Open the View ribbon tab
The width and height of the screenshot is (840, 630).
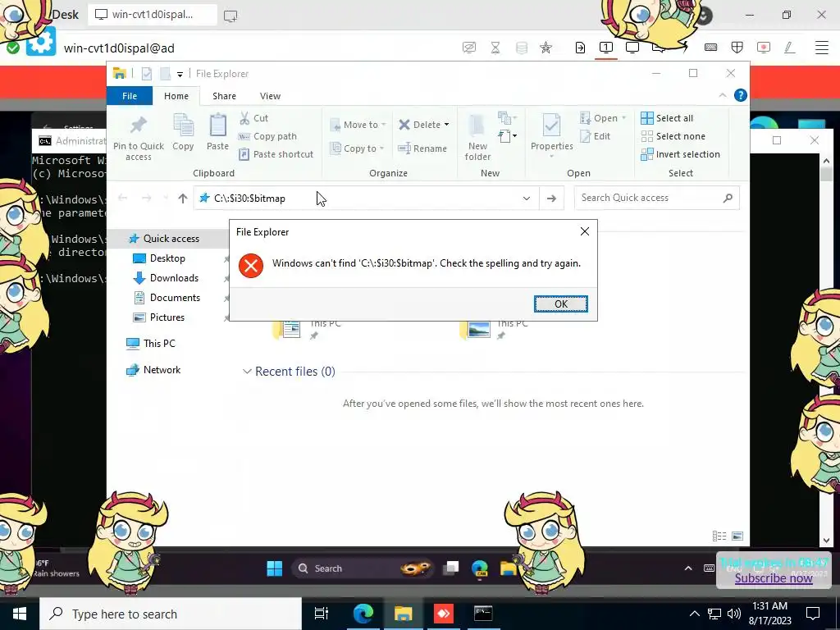pyautogui.click(x=270, y=96)
